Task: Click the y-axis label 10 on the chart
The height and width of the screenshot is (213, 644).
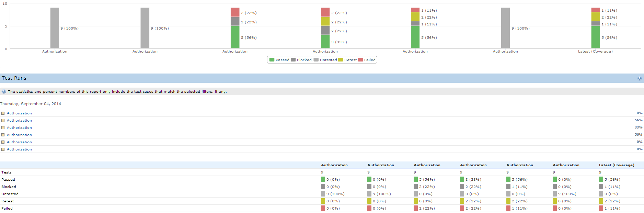Action: tap(5, 4)
